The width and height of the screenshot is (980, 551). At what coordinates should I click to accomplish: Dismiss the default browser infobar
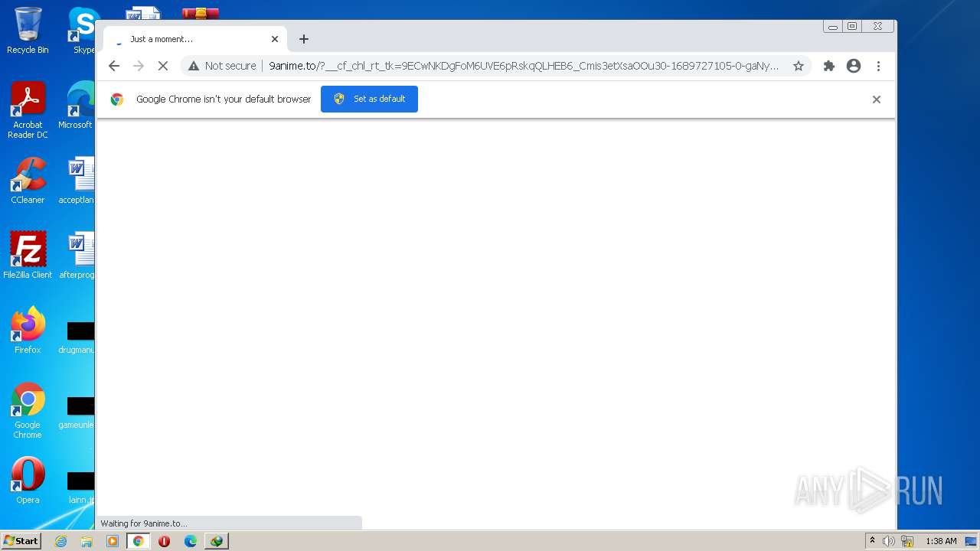tap(877, 99)
